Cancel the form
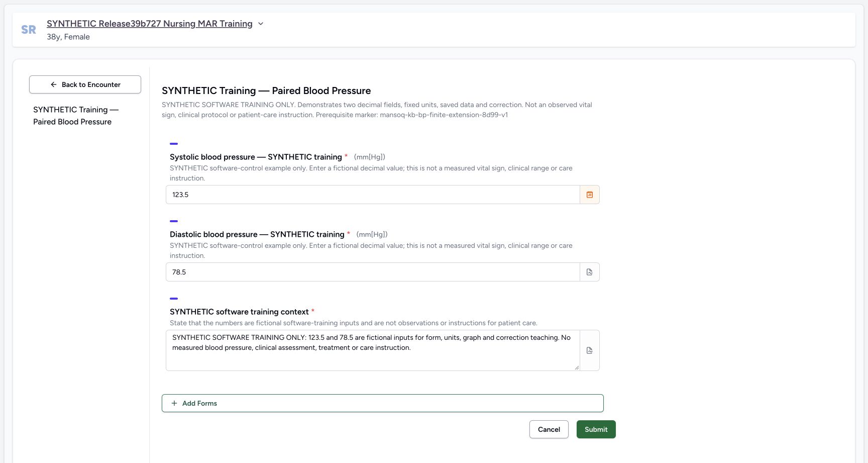Viewport: 868px width, 463px height. 549,429
